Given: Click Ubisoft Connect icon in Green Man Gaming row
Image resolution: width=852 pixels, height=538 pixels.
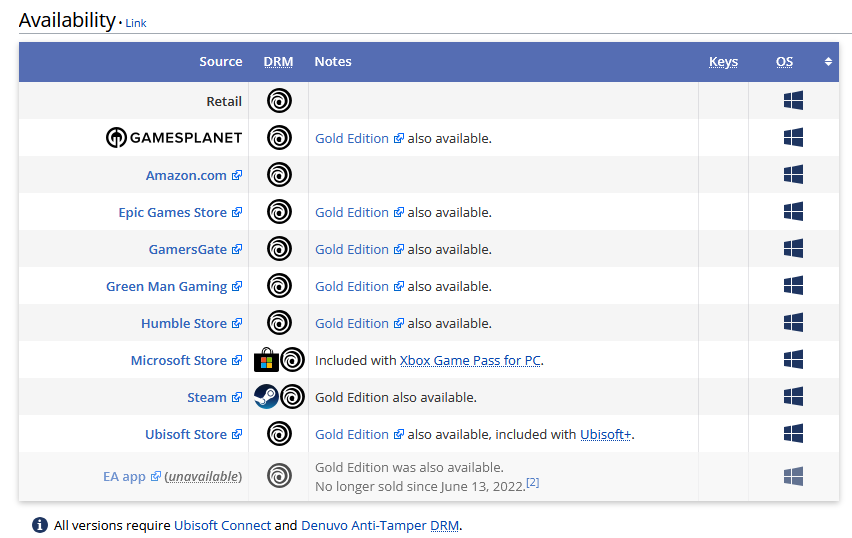Looking at the screenshot, I should tap(279, 285).
